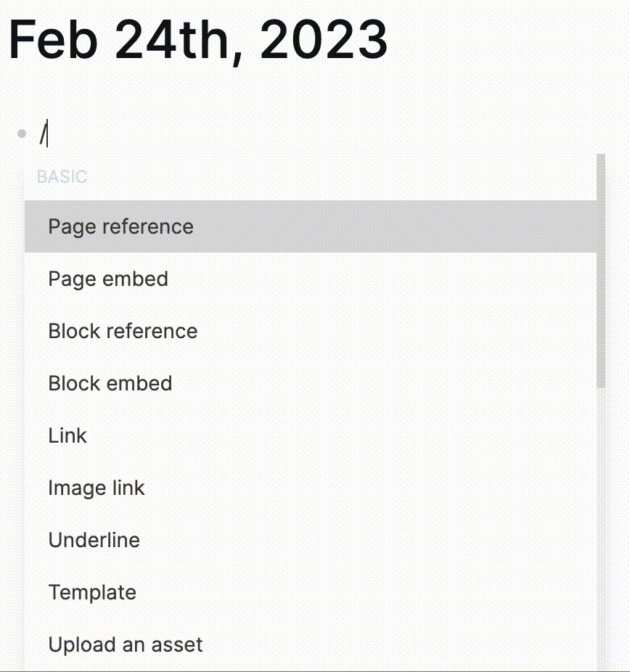This screenshot has width=630, height=672.
Task: Insert a Block reference
Action: 123,331
